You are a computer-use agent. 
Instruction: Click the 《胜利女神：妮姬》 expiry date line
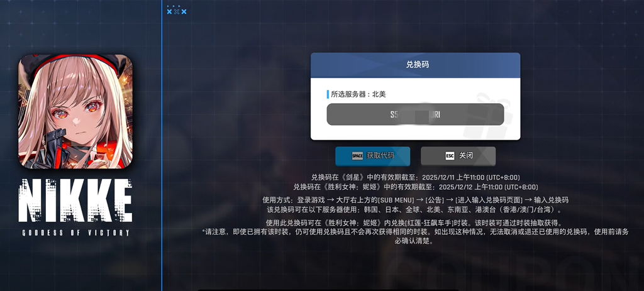pyautogui.click(x=415, y=187)
